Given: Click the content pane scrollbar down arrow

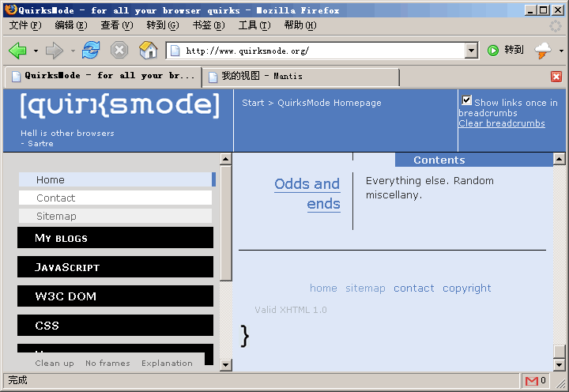Looking at the screenshot, I should point(559,364).
